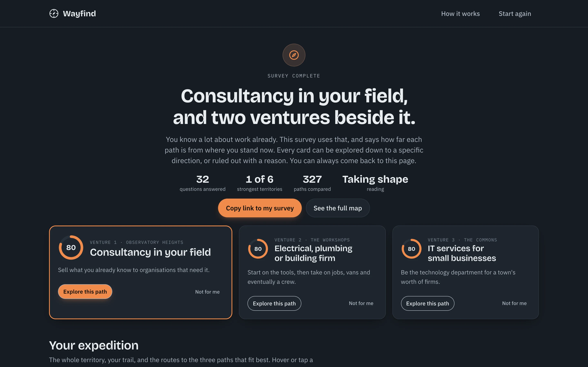Explore the Consultancy in your field path
Screen dimensions: 588x367
85,292
